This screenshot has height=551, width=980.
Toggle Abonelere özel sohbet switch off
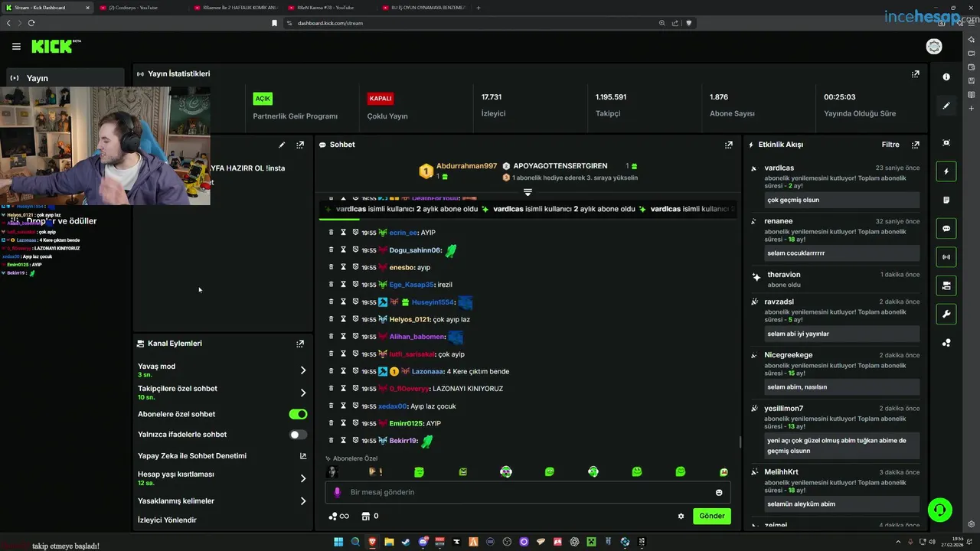click(x=298, y=414)
